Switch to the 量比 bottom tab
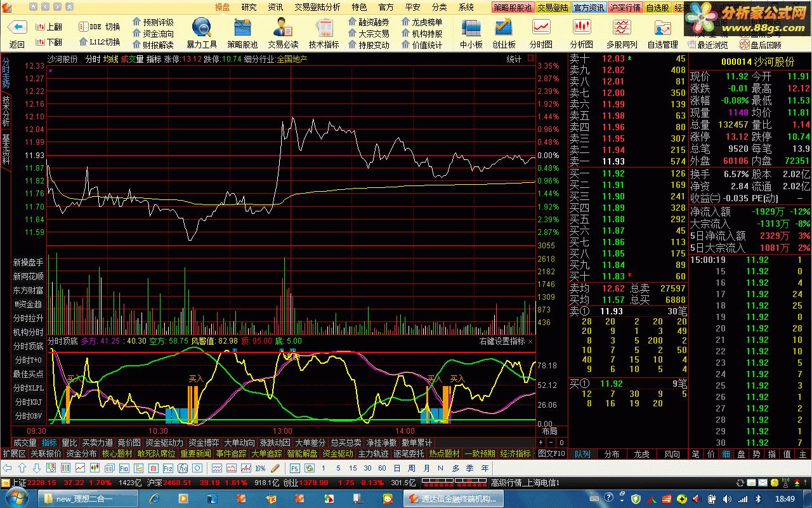The height and width of the screenshot is (508, 812). point(69,443)
